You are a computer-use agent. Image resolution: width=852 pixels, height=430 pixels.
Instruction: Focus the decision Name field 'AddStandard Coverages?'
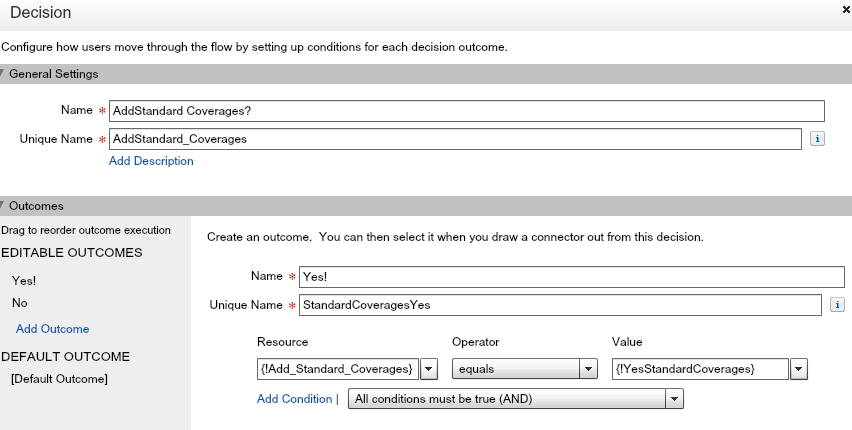tap(466, 111)
